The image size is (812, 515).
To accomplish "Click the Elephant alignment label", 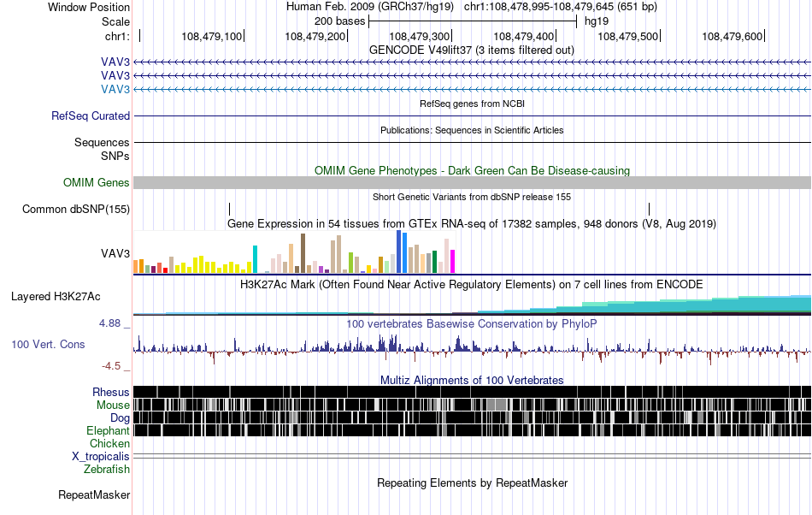I will point(109,430).
